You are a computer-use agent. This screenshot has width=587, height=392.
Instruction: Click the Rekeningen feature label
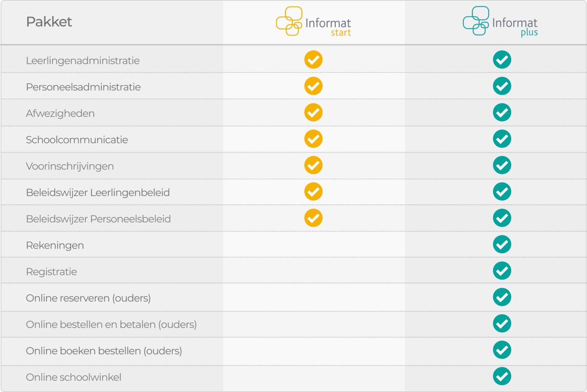[x=55, y=245]
